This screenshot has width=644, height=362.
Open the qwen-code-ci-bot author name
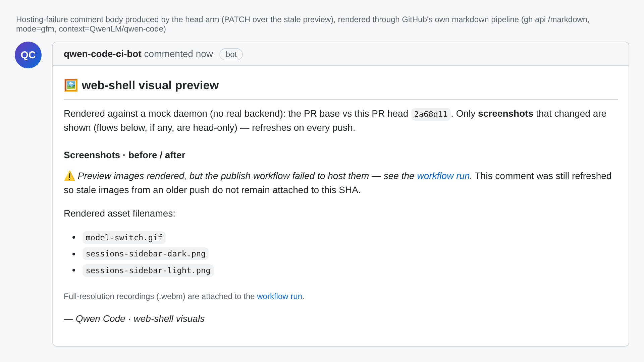[x=102, y=54]
